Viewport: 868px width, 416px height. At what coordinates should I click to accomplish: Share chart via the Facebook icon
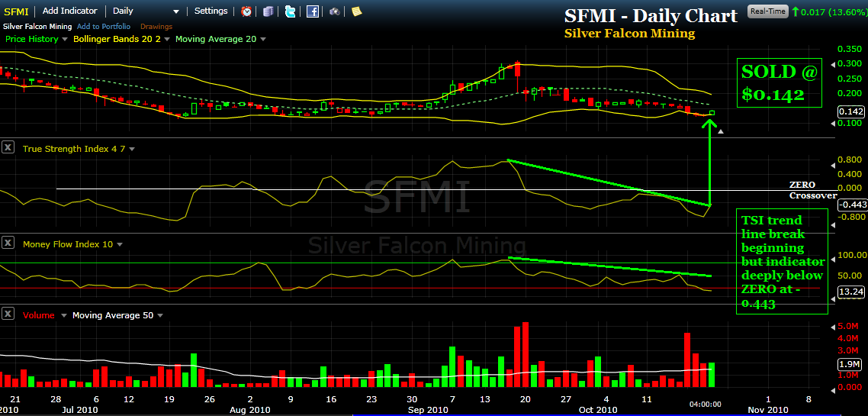pyautogui.click(x=312, y=11)
